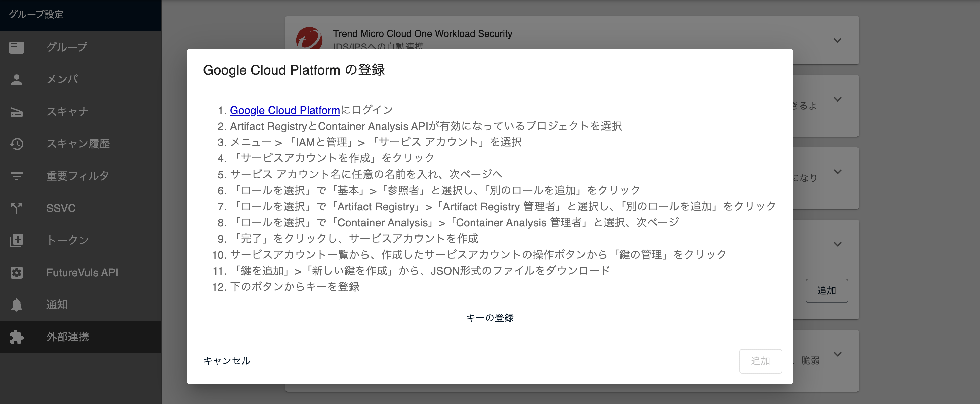Go to スキャナ settings

pyautogui.click(x=81, y=112)
